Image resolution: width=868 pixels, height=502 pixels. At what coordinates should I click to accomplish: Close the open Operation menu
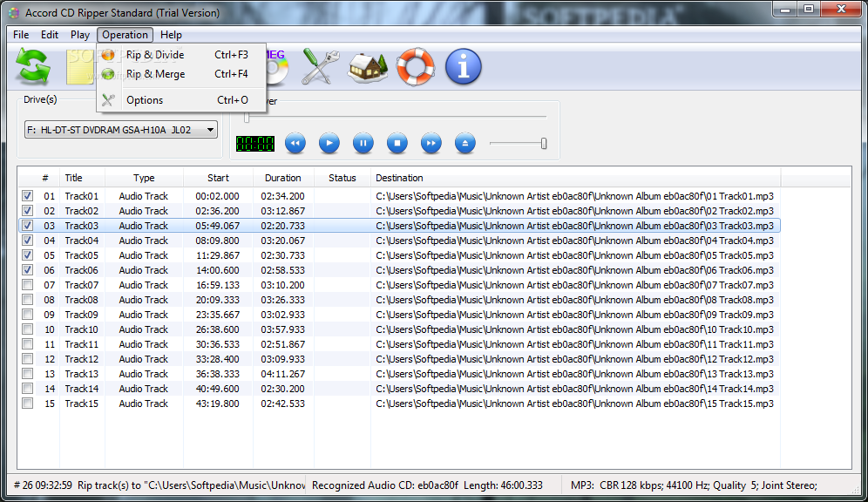[x=125, y=35]
